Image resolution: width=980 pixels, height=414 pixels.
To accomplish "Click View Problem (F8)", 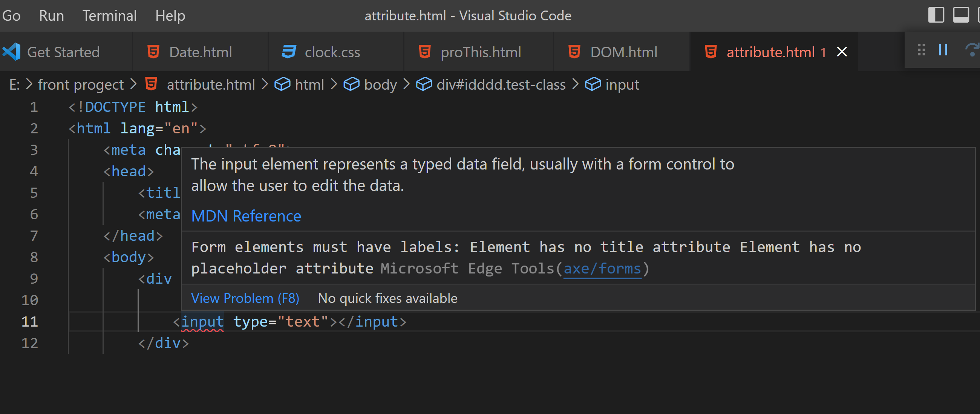I will (x=245, y=298).
